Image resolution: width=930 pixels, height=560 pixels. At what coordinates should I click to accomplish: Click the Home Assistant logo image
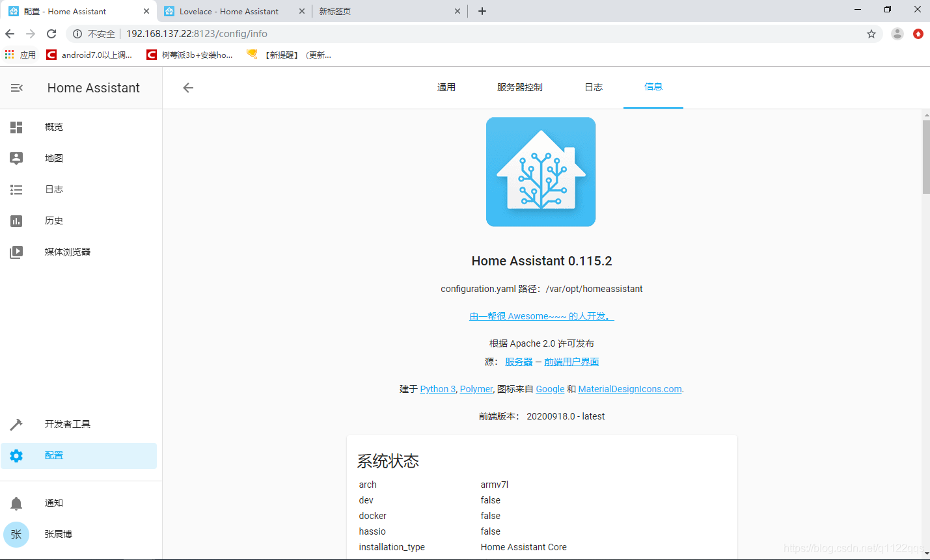[x=541, y=172]
